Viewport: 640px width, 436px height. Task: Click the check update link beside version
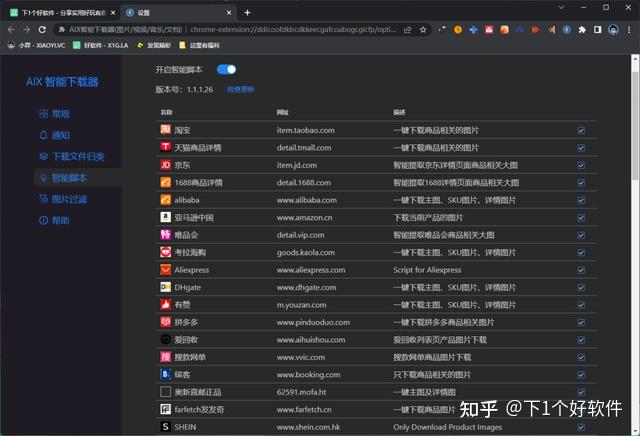click(x=240, y=89)
